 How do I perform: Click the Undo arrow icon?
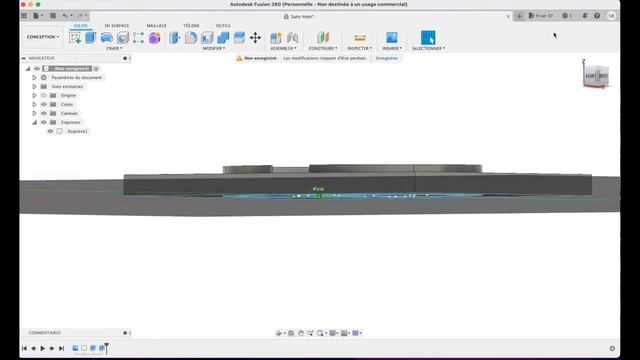65,16
